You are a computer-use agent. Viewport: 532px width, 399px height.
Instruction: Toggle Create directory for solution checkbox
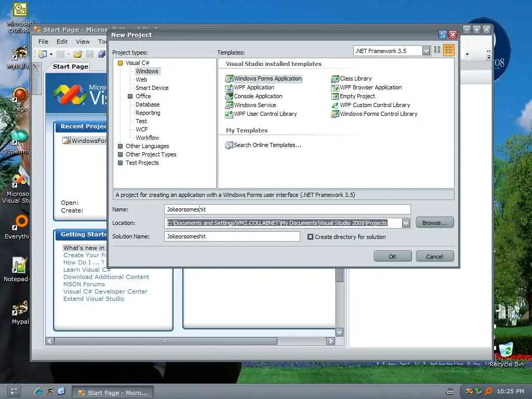310,237
